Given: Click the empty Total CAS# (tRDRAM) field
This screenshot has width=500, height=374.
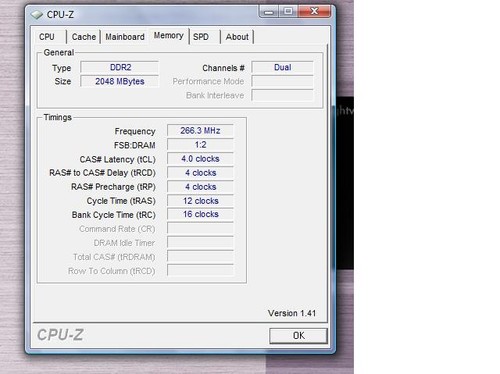Looking at the screenshot, I should click(200, 257).
